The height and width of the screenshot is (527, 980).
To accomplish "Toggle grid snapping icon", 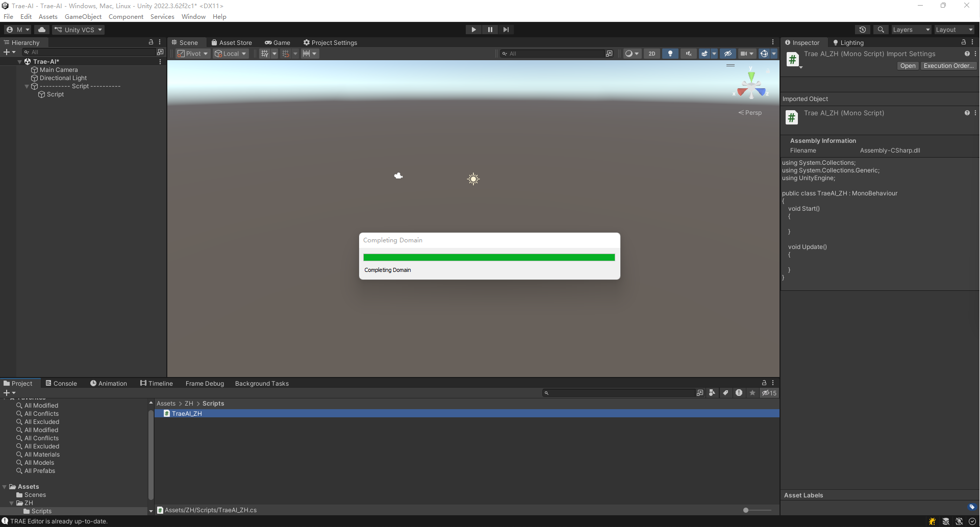I will click(x=286, y=54).
